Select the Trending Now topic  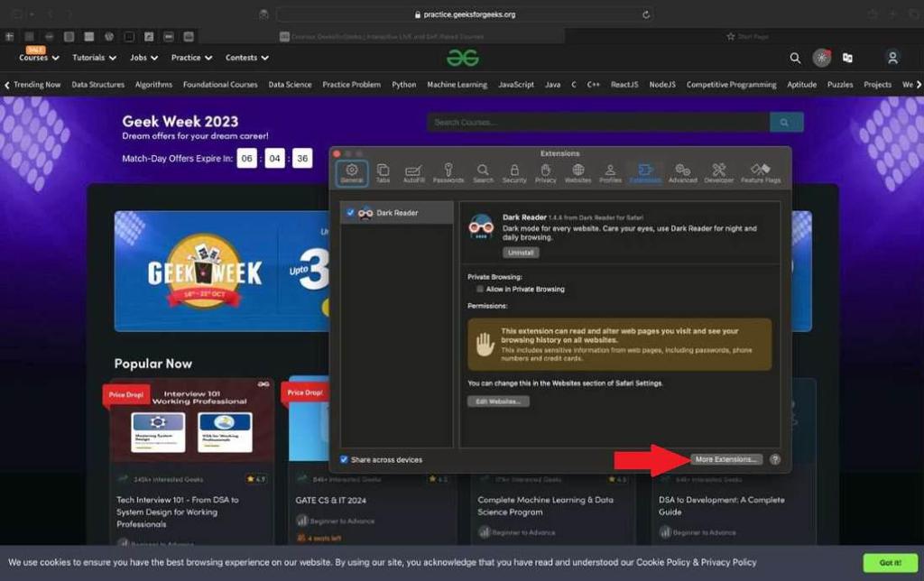pyautogui.click(x=36, y=85)
